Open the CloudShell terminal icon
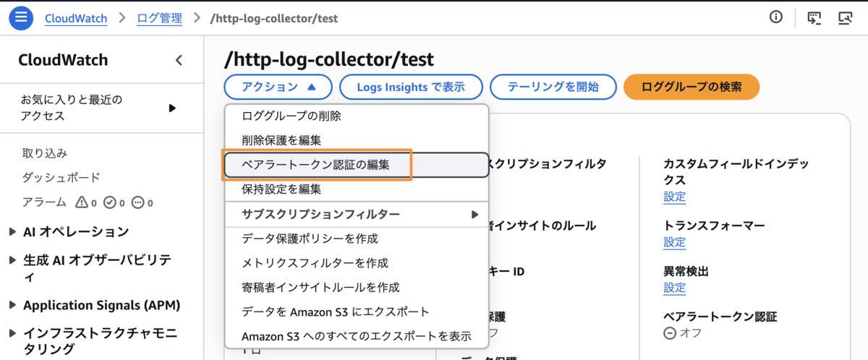Screen dimensions: 868x360 point(814,18)
